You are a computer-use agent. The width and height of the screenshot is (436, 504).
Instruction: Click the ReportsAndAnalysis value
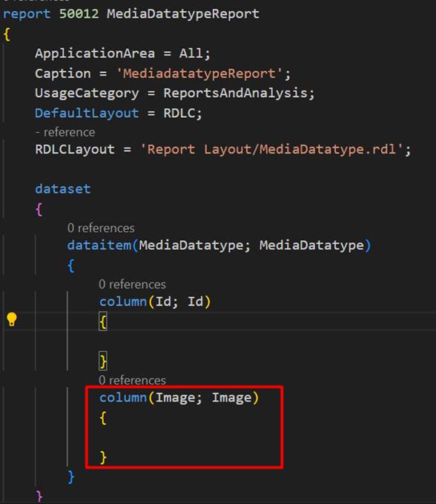[x=235, y=93]
